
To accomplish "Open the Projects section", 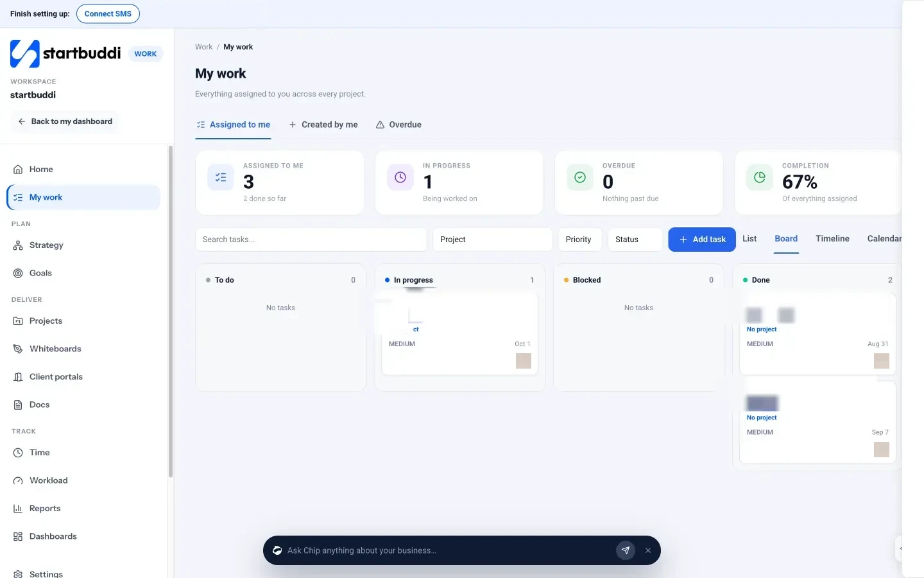I will (83, 321).
